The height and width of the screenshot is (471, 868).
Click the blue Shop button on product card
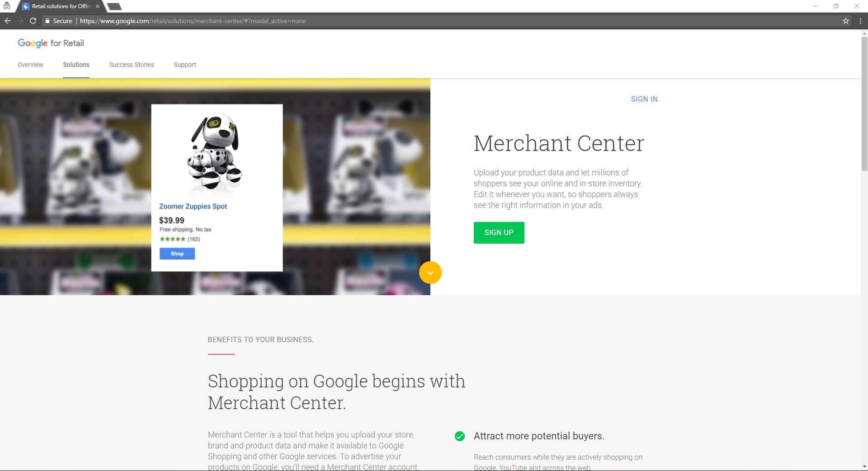[177, 254]
